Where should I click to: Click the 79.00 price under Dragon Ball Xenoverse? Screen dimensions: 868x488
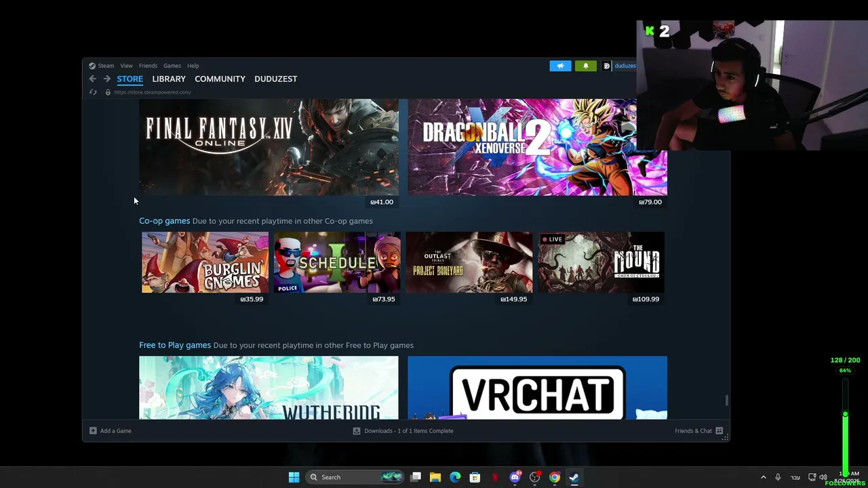tap(650, 202)
